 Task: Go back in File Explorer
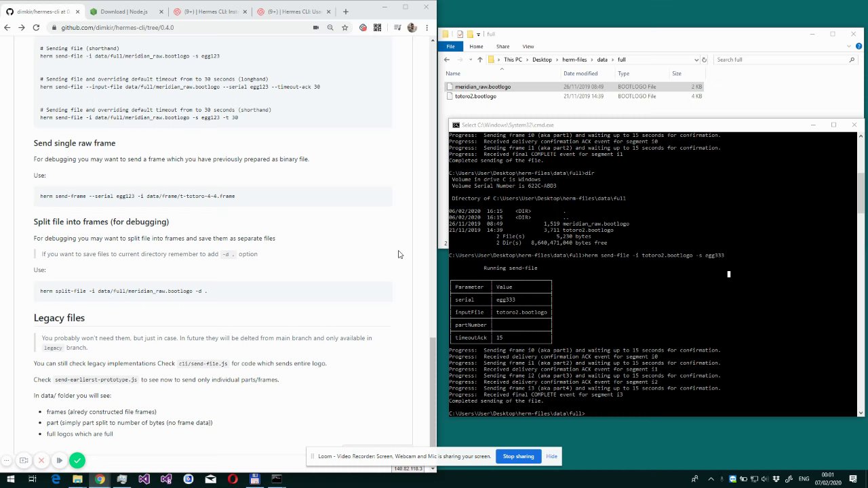point(447,60)
